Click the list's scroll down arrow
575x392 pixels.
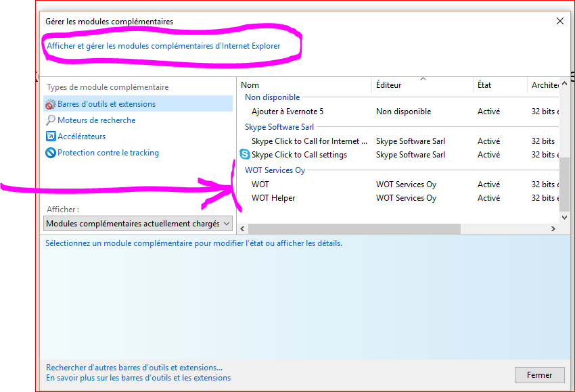[565, 218]
